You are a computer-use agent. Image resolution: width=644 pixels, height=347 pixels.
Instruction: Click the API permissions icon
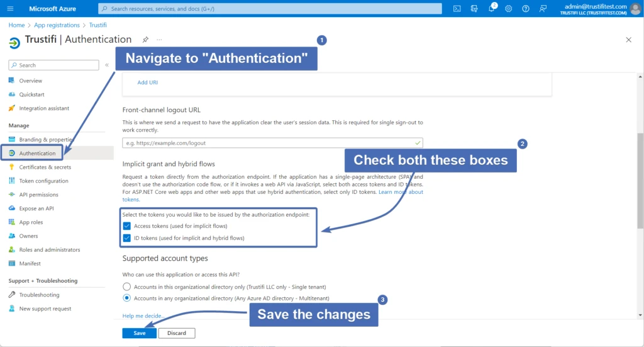coord(11,195)
